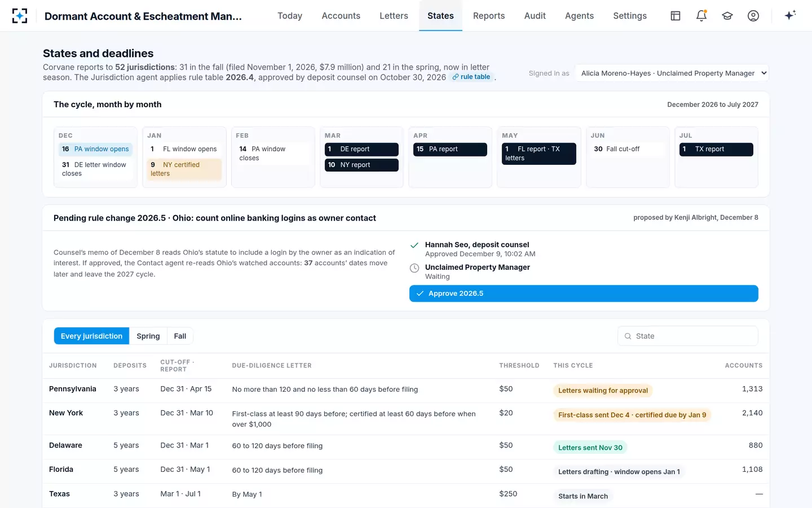Open the Audit tab
812x508 pixels.
535,16
